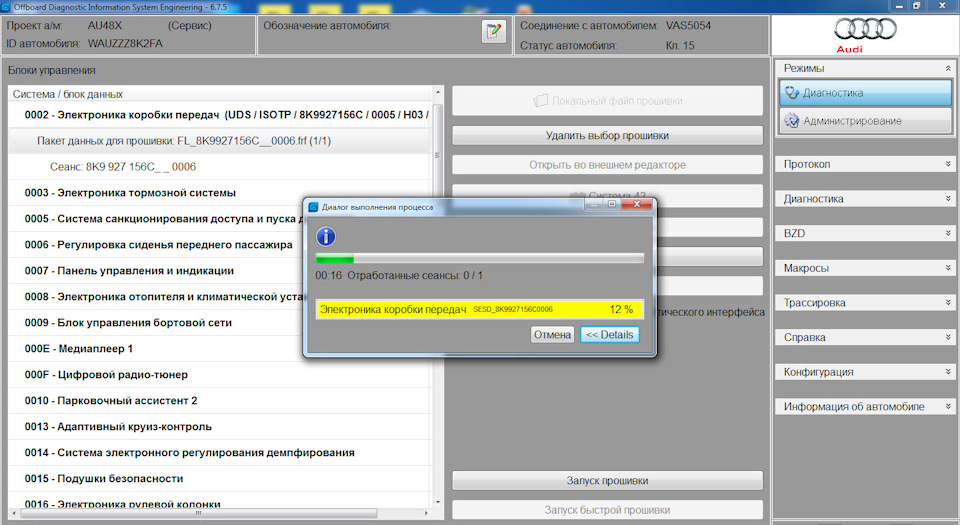The height and width of the screenshot is (525, 960).
Task: Select 0008 - Электроника отопителя row
Action: pos(156,297)
